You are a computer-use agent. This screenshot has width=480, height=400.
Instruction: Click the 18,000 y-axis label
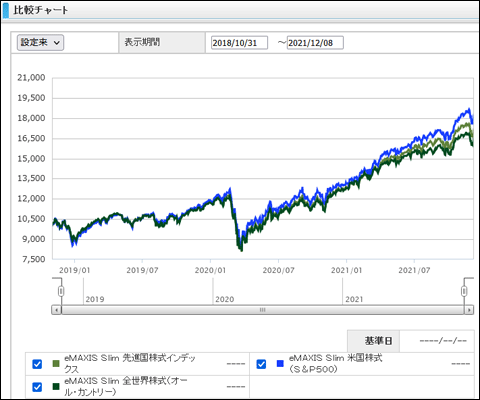(x=31, y=118)
